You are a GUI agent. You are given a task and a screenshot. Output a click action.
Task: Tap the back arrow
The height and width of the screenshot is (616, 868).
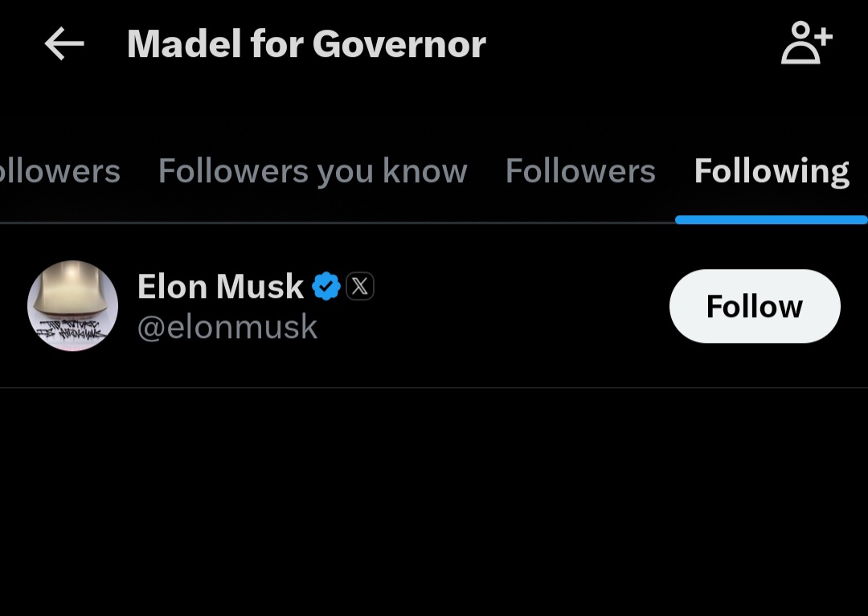tap(64, 44)
